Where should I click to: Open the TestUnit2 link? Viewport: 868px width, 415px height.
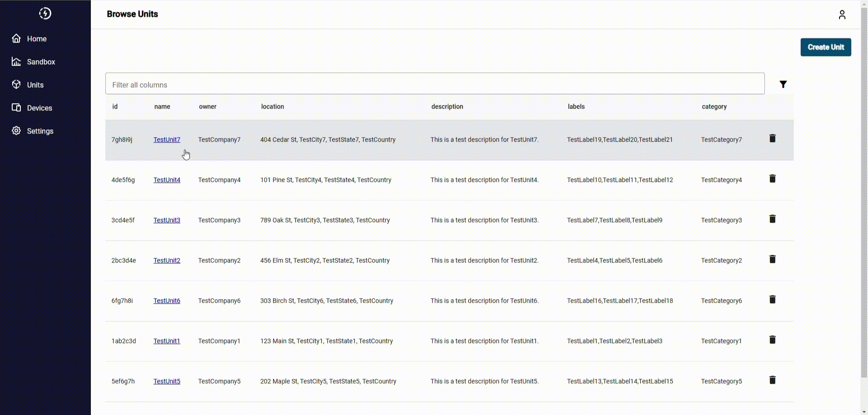pyautogui.click(x=167, y=261)
